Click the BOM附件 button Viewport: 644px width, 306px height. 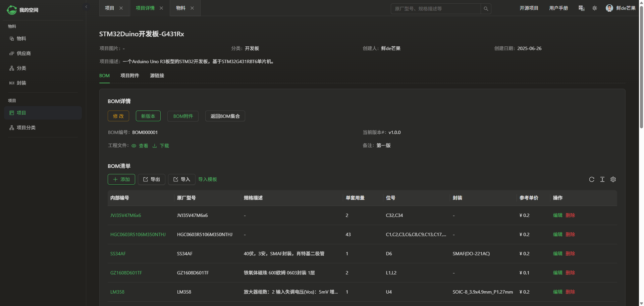[183, 116]
